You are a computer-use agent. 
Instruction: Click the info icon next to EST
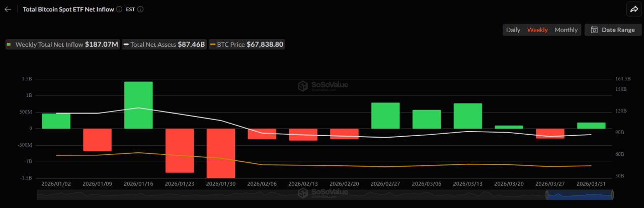click(140, 9)
